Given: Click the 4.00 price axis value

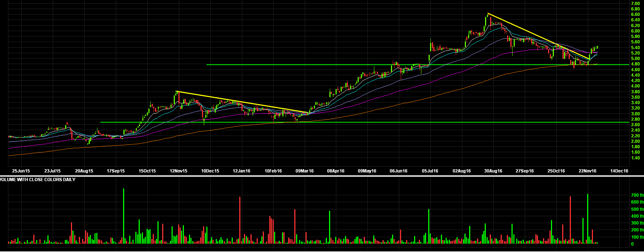Looking at the screenshot, I should 635,86.
